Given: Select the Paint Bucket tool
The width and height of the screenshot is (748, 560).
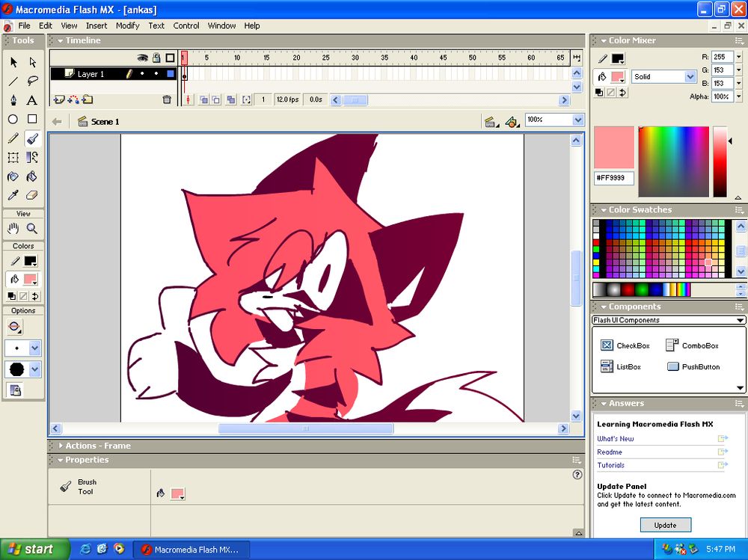Looking at the screenshot, I should click(x=32, y=176).
